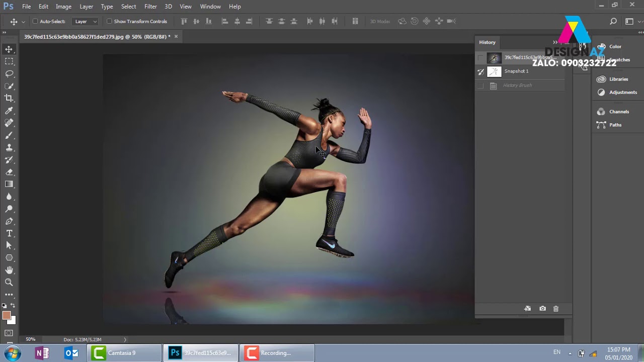Screen dimensions: 644x362
Task: Click the Create new snapshot camera icon
Action: point(542,308)
